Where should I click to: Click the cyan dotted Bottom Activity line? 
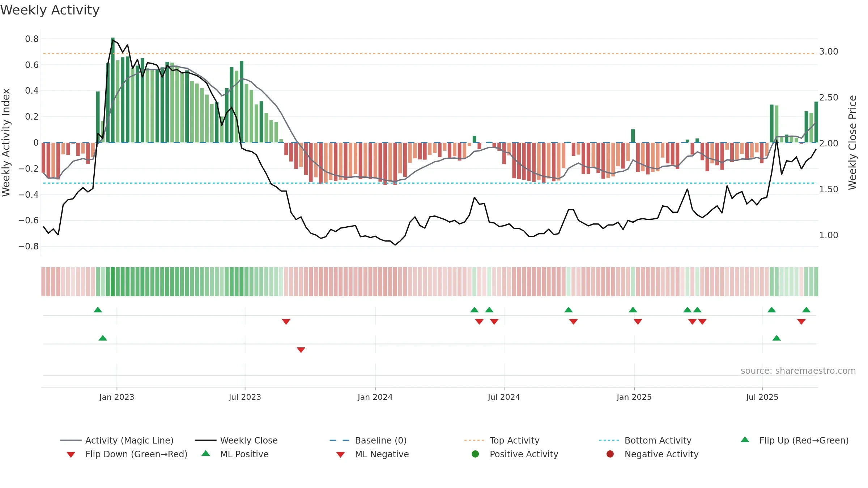[x=430, y=183]
